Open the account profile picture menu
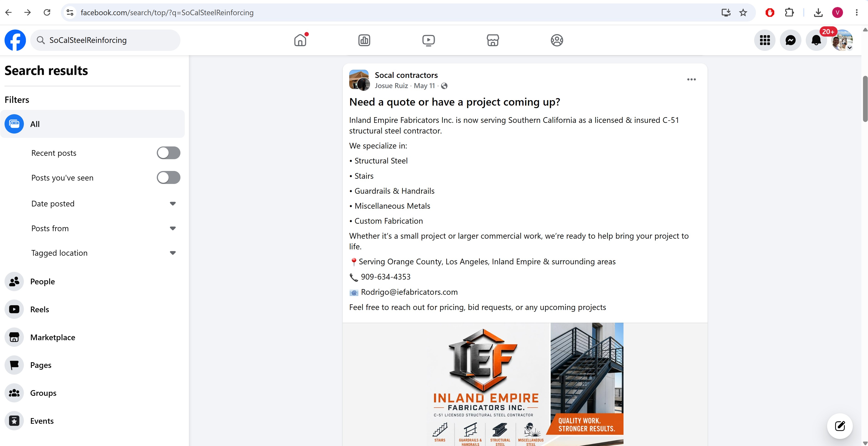This screenshot has height=446, width=868. coord(842,40)
